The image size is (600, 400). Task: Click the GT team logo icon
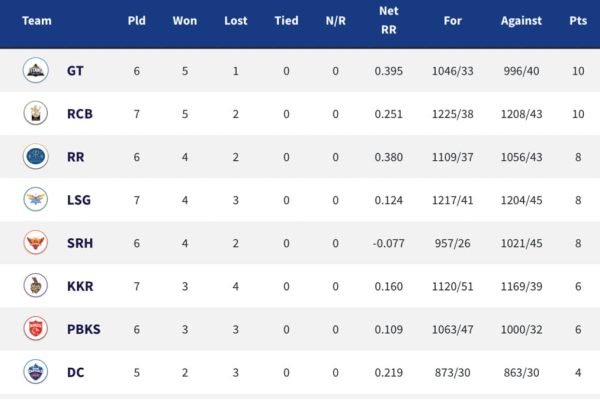pos(36,71)
